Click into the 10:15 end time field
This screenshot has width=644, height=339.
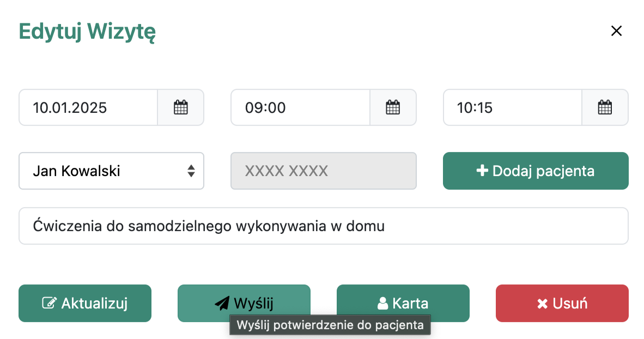click(x=512, y=107)
